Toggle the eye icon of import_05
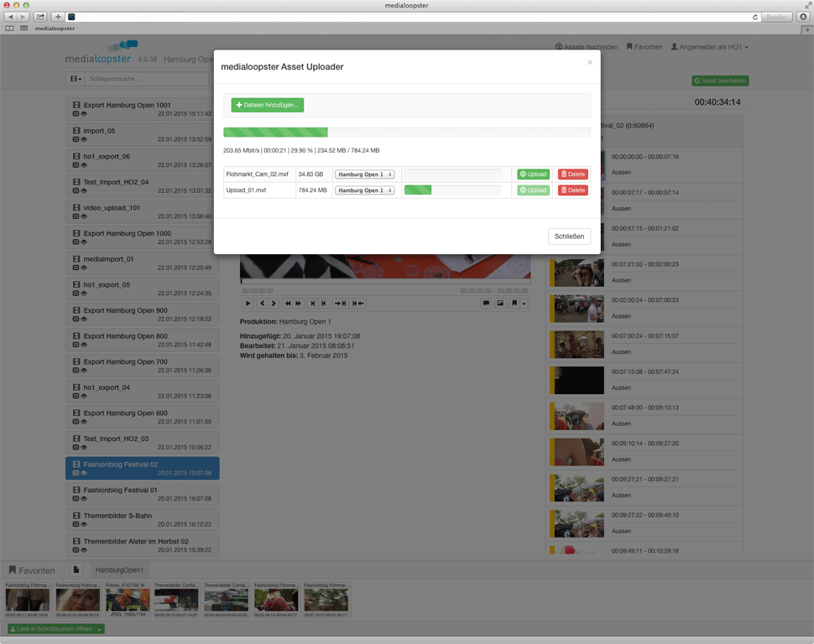The height and width of the screenshot is (644, 814). coord(84,139)
